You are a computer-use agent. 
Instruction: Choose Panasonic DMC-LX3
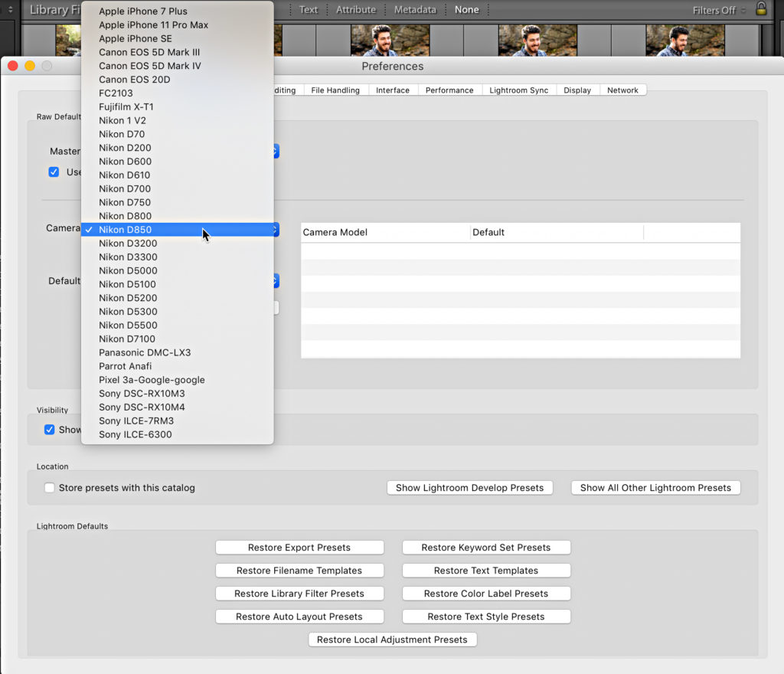[x=178, y=352]
